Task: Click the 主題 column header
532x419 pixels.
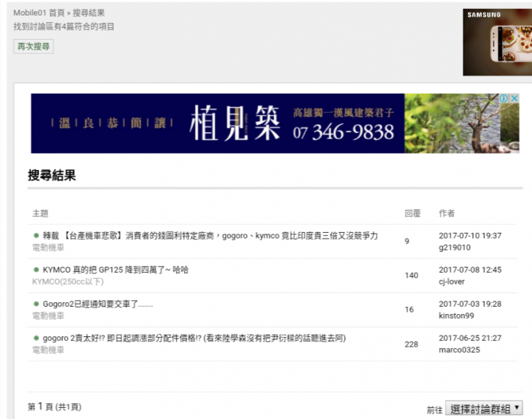Action: point(41,214)
